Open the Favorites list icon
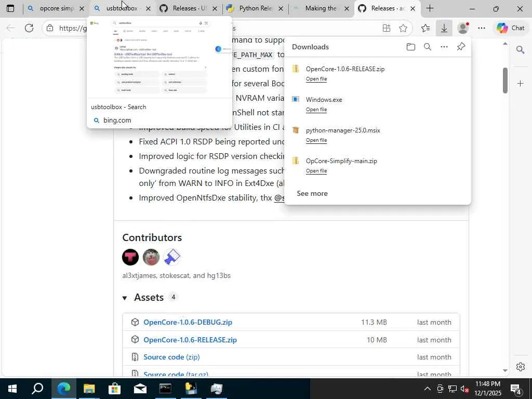This screenshot has width=532, height=399. tap(425, 28)
